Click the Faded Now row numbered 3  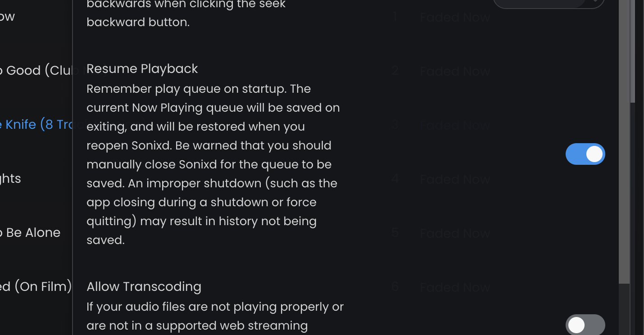454,125
